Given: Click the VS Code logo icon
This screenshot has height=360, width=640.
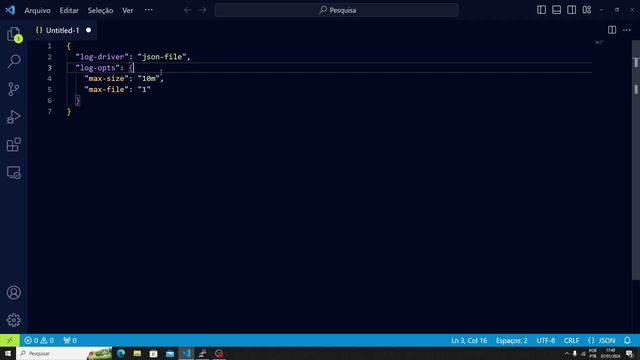Looking at the screenshot, I should click(x=10, y=10).
